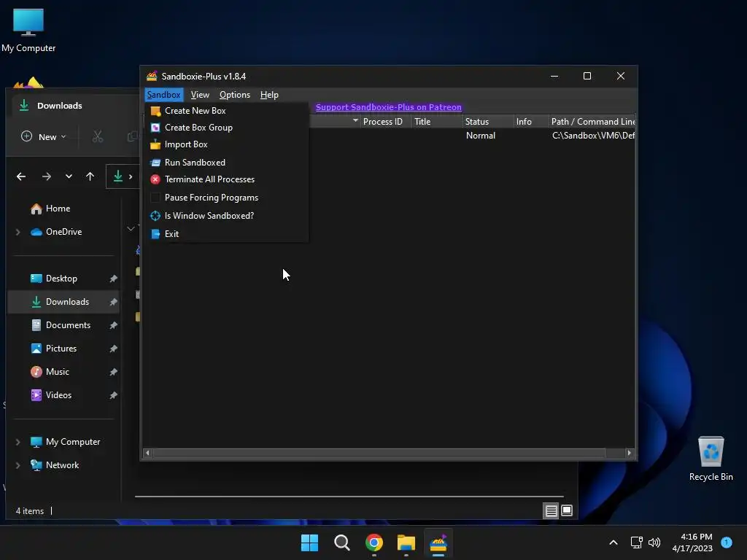Open the network status tray icon
Viewport: 747px width, 560px height.
pos(636,542)
